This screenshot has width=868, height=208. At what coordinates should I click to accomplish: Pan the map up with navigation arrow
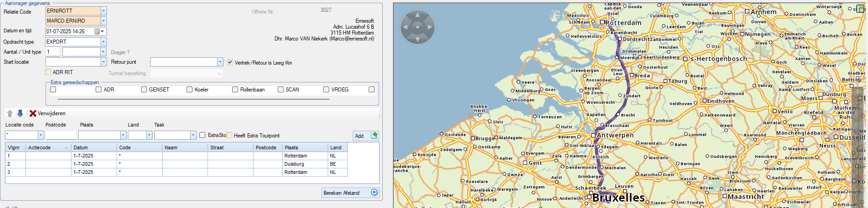pos(417,16)
